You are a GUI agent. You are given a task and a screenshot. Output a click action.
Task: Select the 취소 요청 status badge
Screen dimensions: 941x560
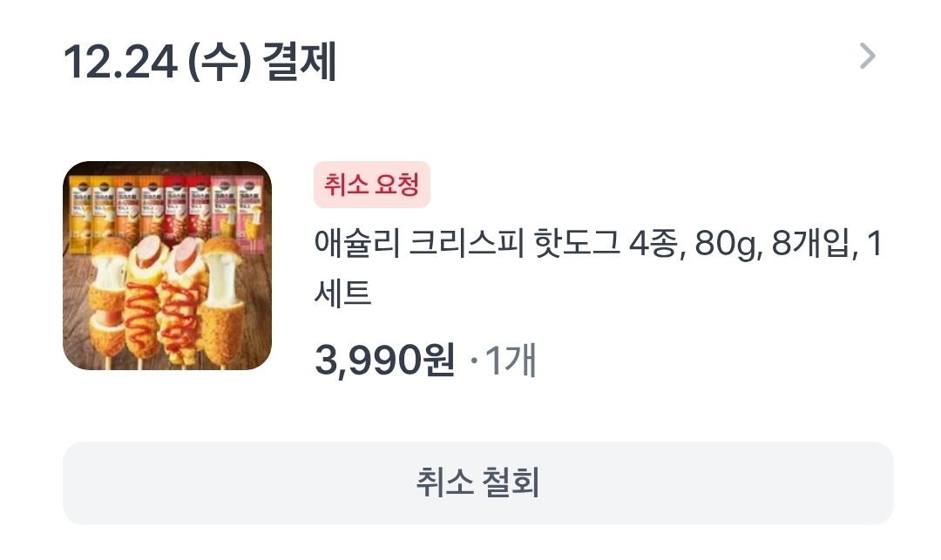tap(371, 185)
